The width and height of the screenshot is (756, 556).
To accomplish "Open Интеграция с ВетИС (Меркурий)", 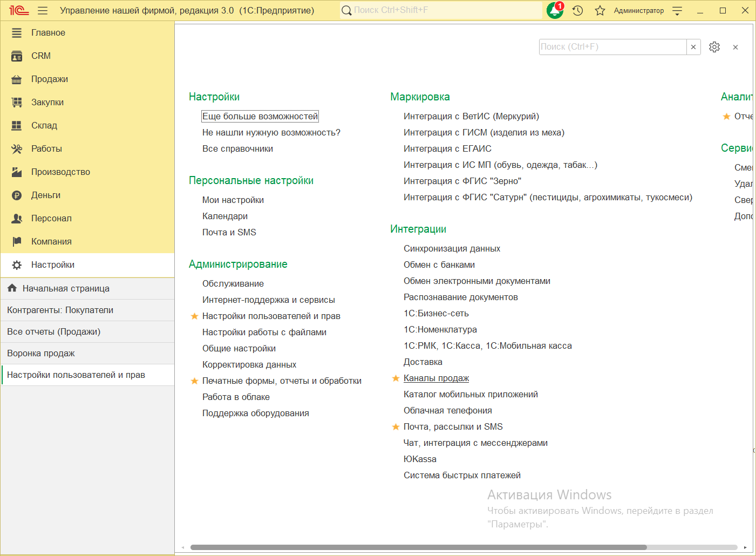I will [471, 117].
